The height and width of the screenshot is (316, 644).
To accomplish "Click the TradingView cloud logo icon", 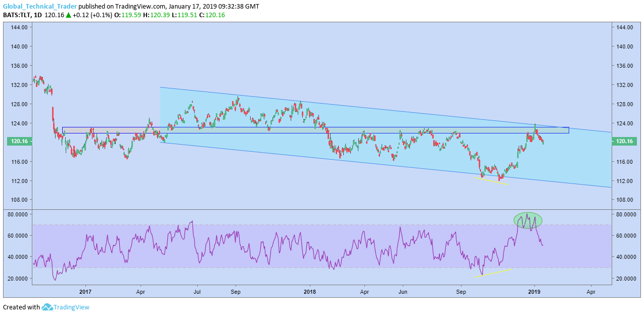I will coord(47,307).
